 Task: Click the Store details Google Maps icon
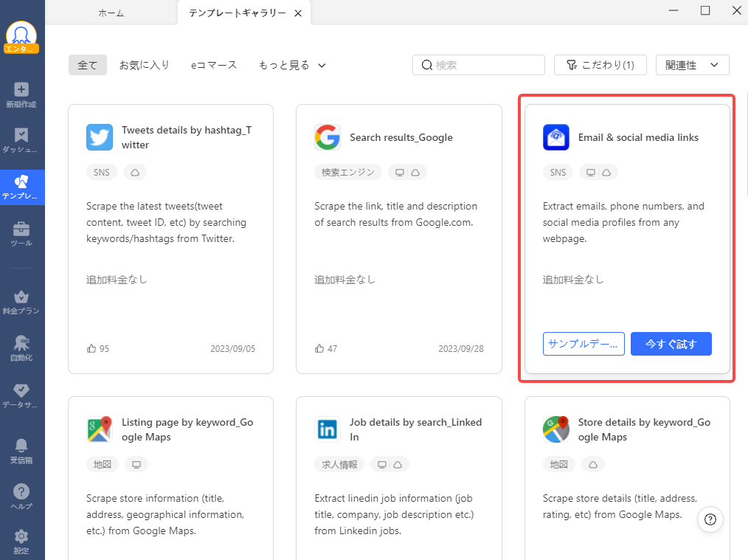[x=555, y=429]
